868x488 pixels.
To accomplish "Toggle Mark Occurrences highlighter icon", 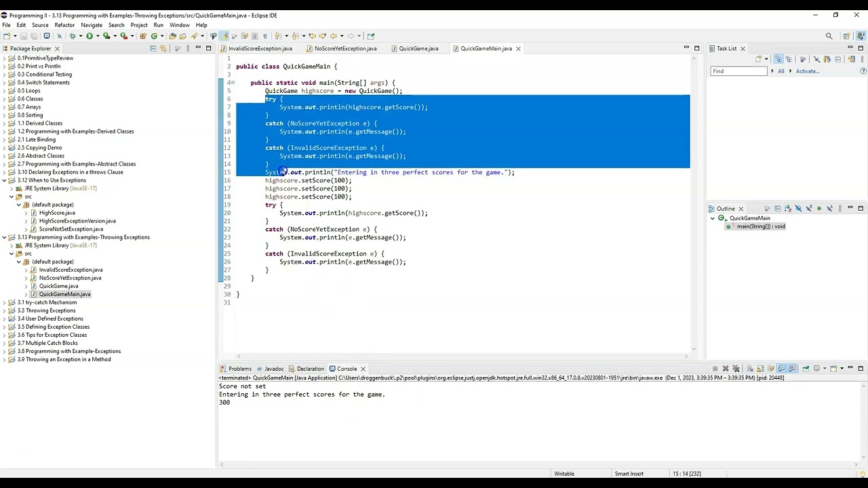I will point(224,36).
